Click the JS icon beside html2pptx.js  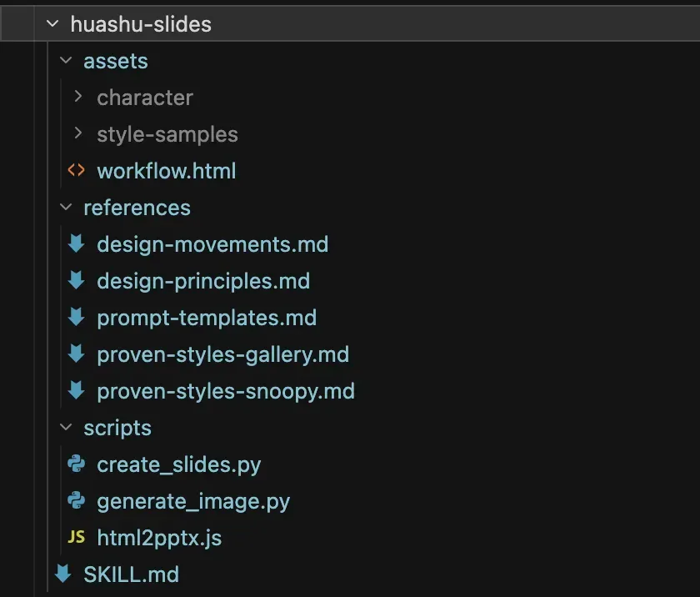coord(76,538)
